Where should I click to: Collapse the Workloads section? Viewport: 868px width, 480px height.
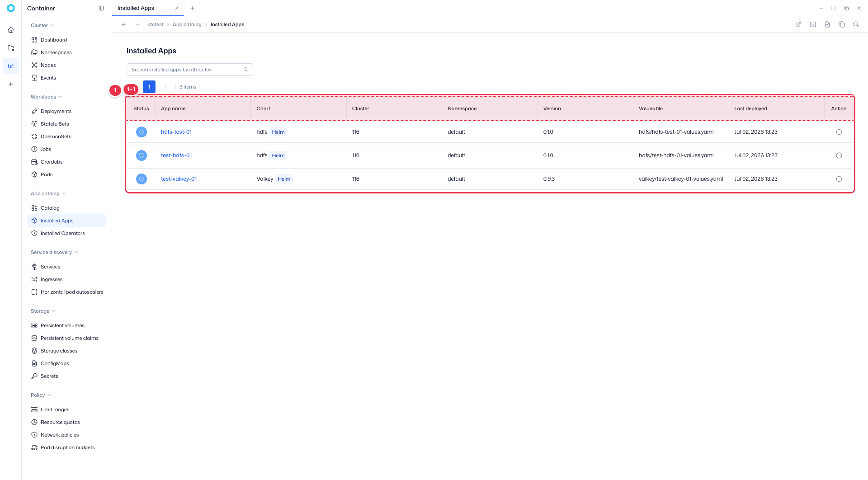pos(47,97)
